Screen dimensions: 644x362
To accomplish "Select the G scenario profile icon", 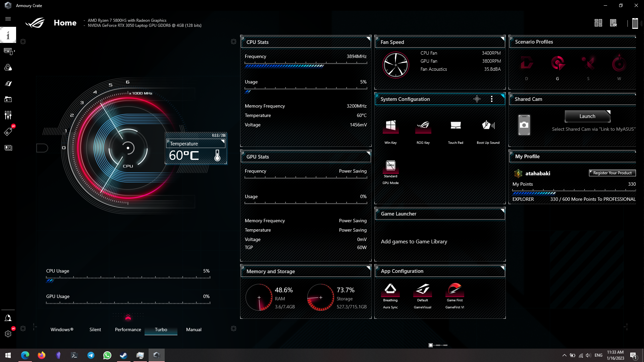I will 557,63.
